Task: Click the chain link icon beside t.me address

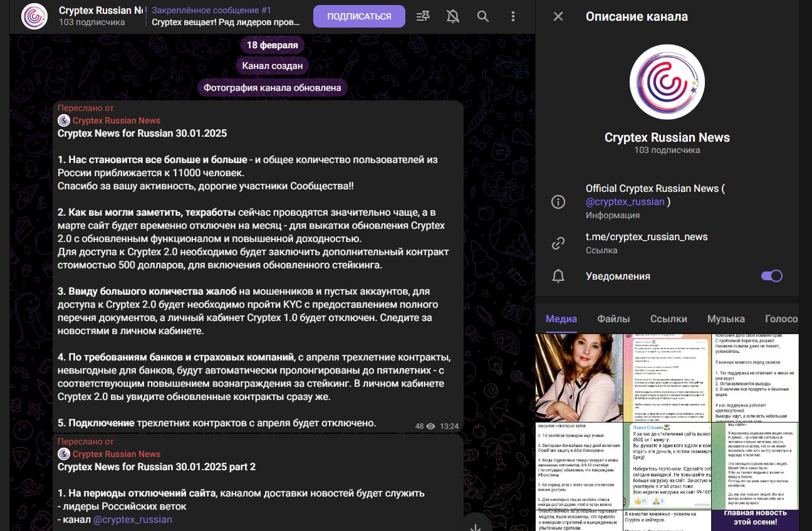Action: (x=558, y=243)
